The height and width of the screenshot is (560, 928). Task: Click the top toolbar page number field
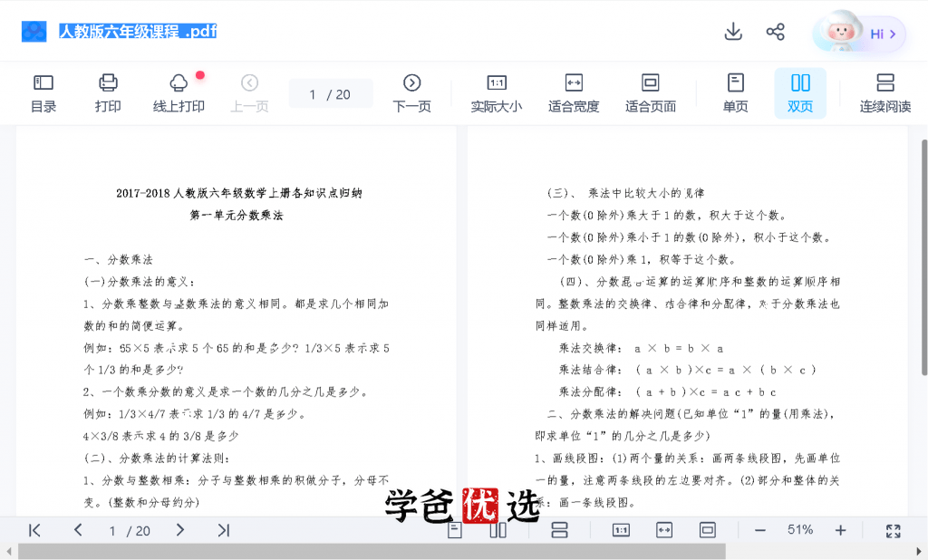coord(330,94)
